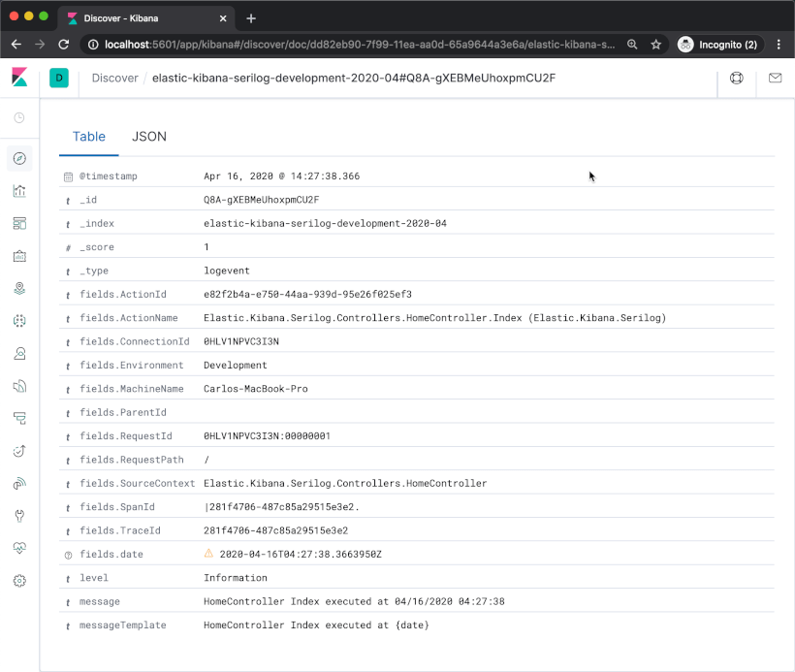Open the newsfeed mail icon
This screenshot has height=672, width=795.
click(776, 78)
